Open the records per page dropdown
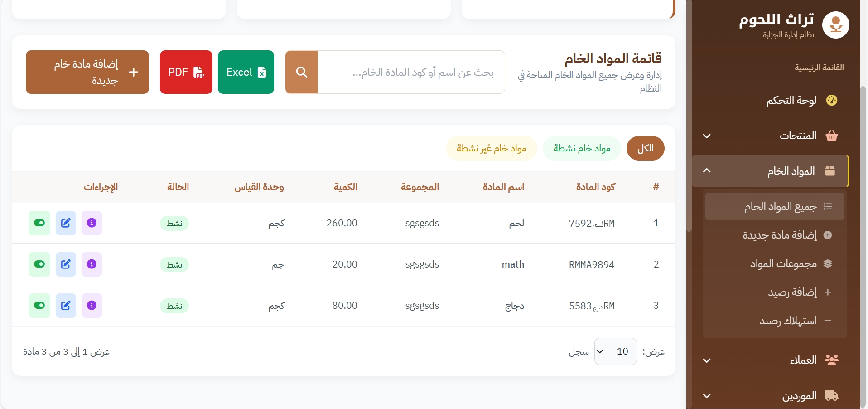The height and width of the screenshot is (409, 868). (615, 351)
